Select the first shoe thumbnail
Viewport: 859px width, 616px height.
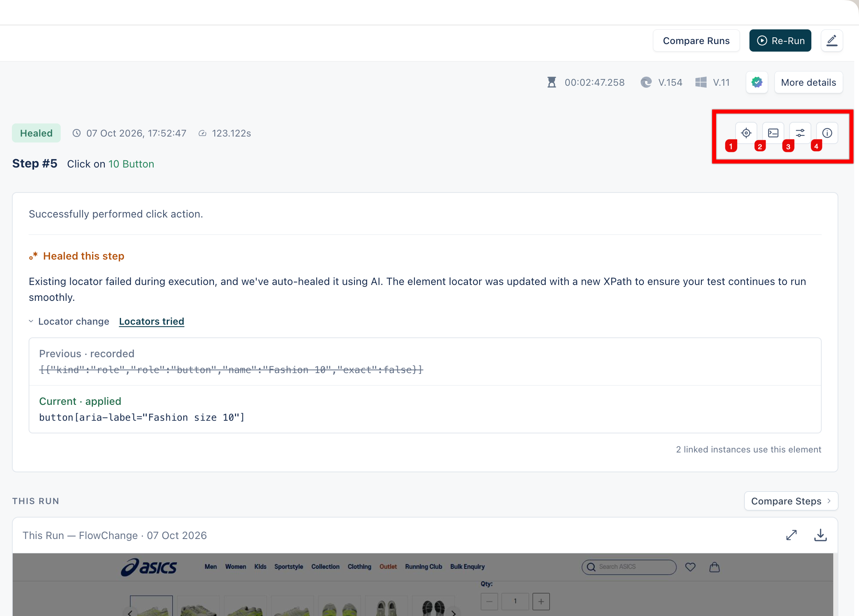(151, 606)
